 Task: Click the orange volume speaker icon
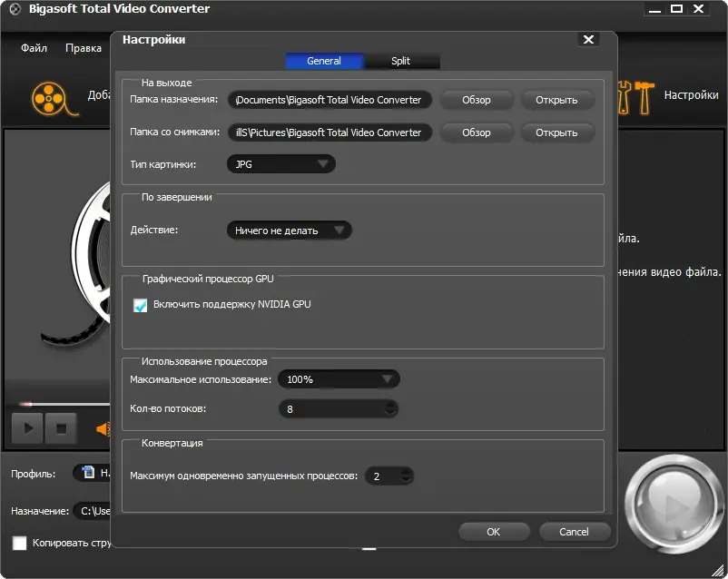(x=103, y=429)
